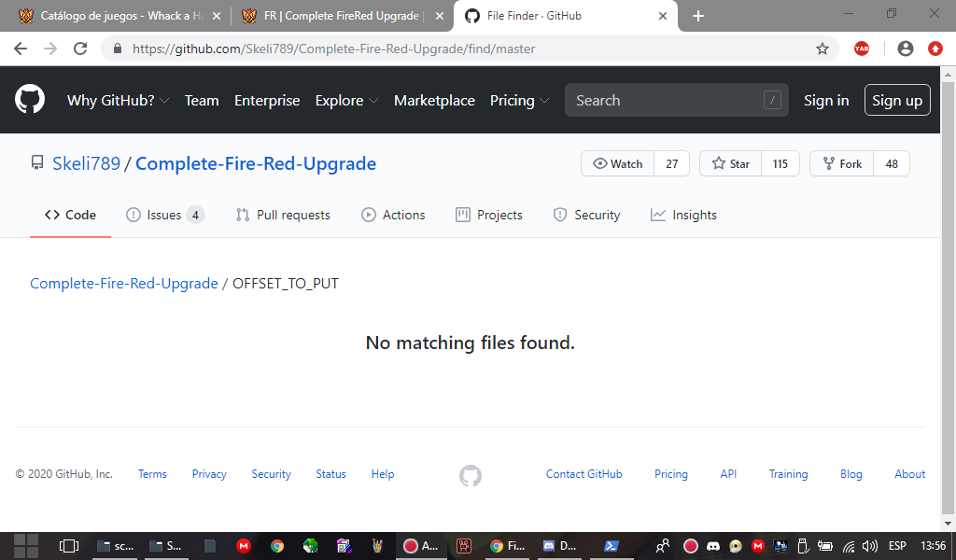
Task: Open the Pull requests tab
Action: (x=283, y=215)
